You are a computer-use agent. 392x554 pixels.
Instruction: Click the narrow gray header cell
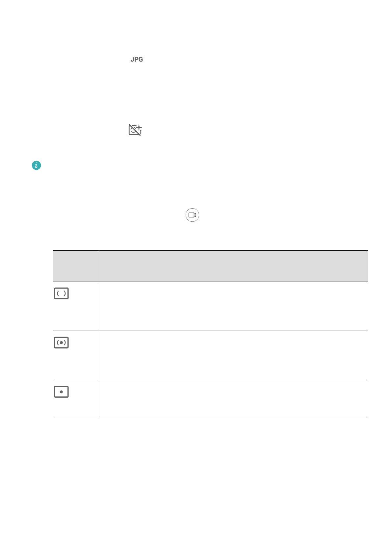pos(76,266)
